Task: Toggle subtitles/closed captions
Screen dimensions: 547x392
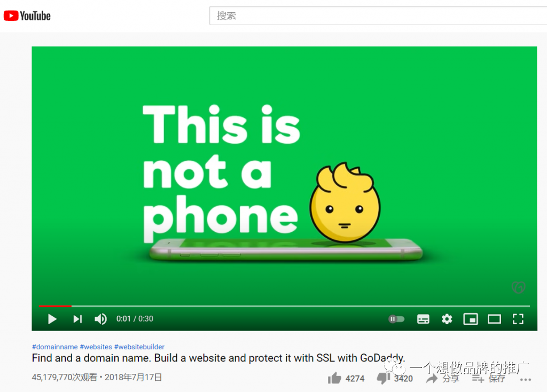Action: (423, 319)
